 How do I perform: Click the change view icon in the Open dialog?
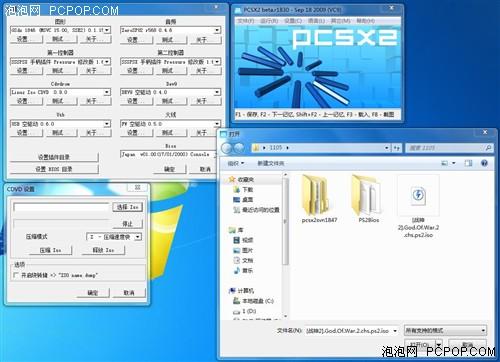click(445, 163)
